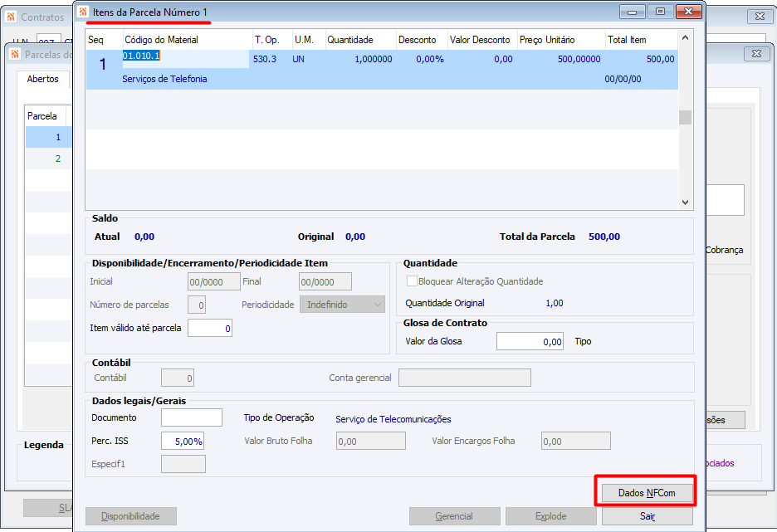Click the Parcelas window app icon
Viewport: 777px width, 532px height.
[15, 54]
